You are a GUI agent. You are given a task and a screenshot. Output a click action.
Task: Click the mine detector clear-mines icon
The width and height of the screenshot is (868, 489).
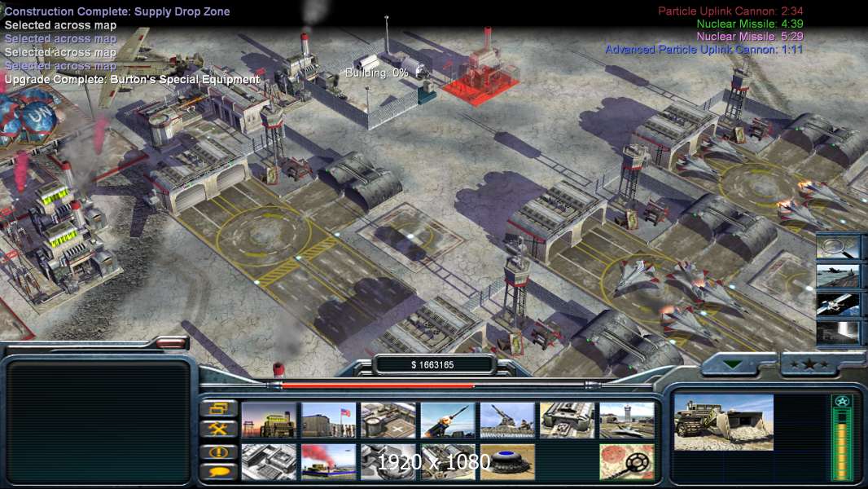coord(627,461)
